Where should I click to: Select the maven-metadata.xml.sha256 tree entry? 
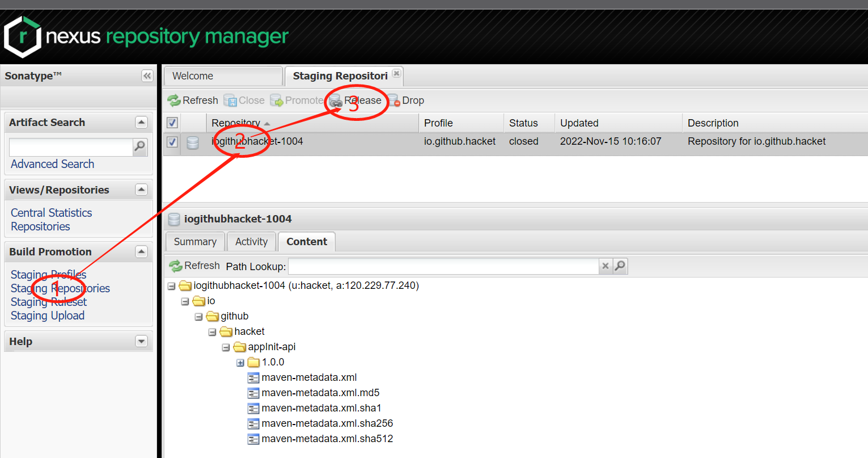[x=327, y=423]
